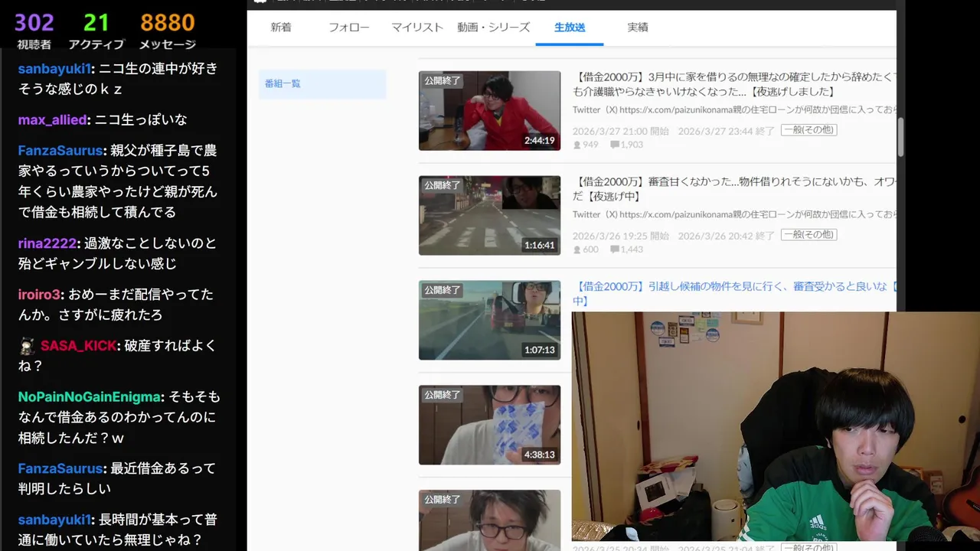This screenshot has width=980, height=551.
Task: Click the 2026/3/26 19:25 開始 timestamp
Action: point(621,235)
